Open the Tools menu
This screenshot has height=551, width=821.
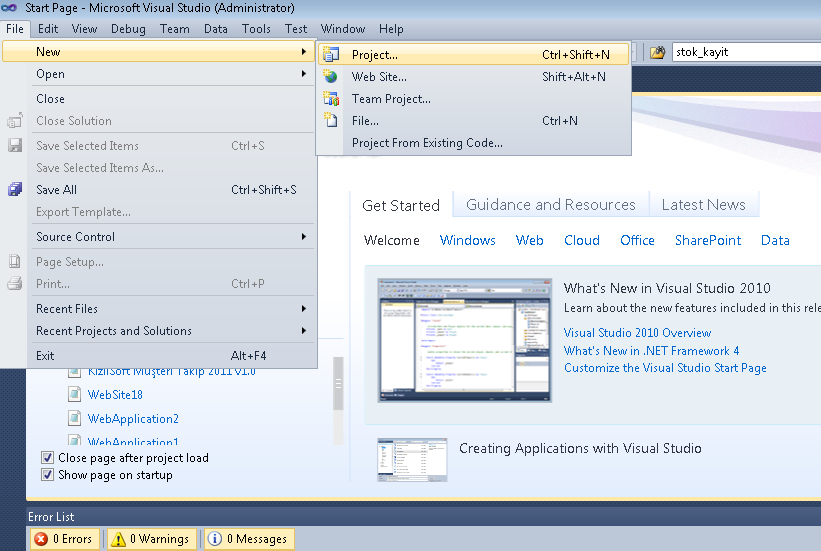256,29
